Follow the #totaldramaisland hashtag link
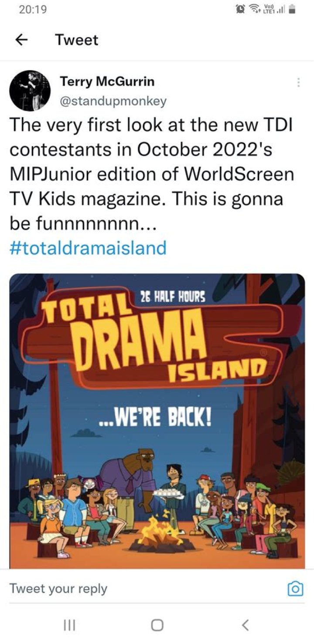314x644 pixels. click(88, 248)
